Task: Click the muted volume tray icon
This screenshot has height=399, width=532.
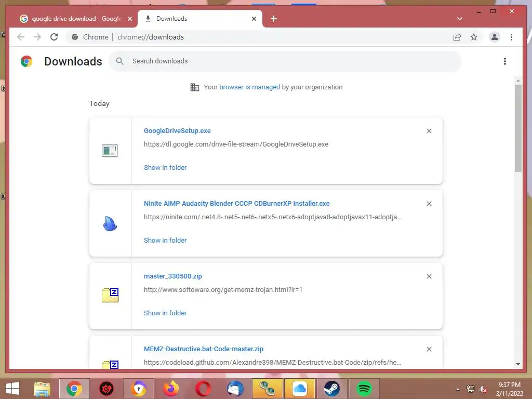Action: tap(483, 389)
